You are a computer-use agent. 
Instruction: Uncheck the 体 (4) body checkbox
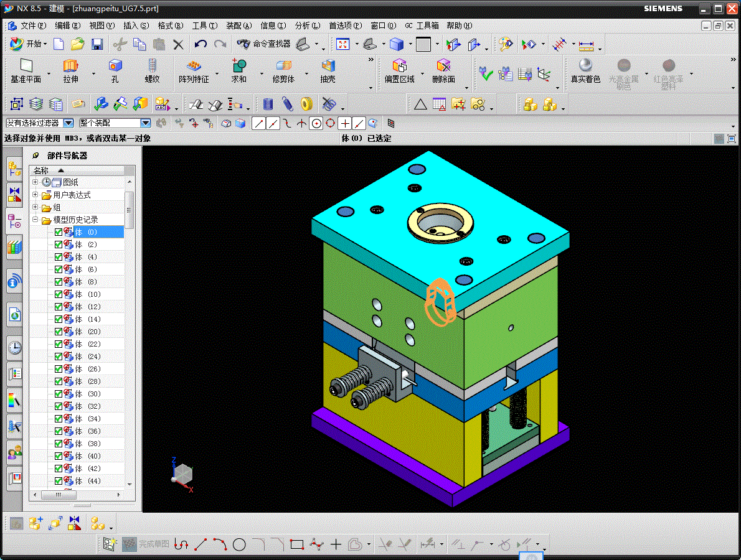[59, 257]
